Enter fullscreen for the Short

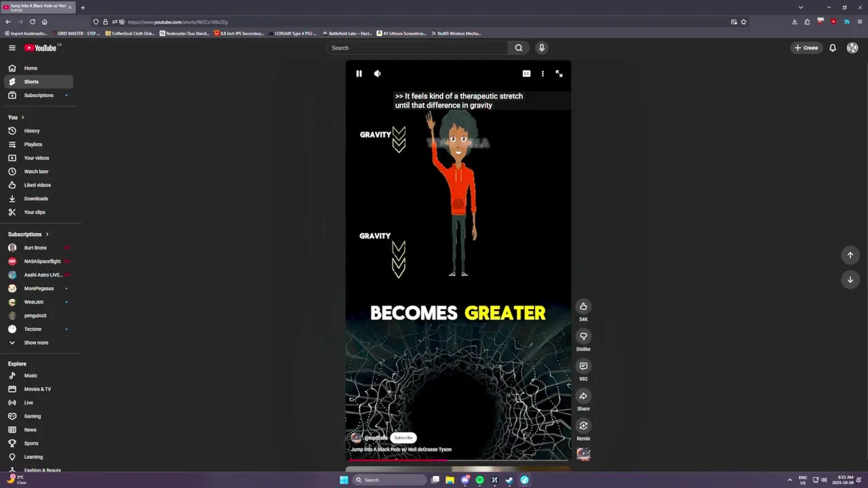pos(559,73)
